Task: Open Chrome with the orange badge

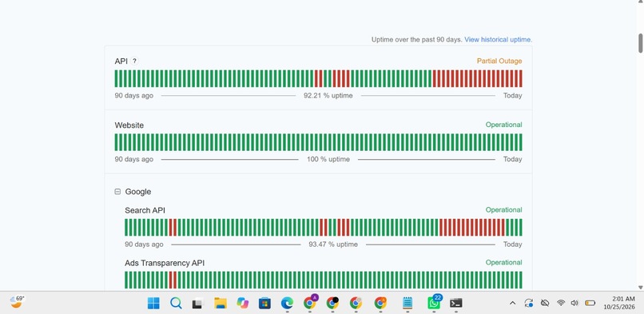Action: click(380, 303)
